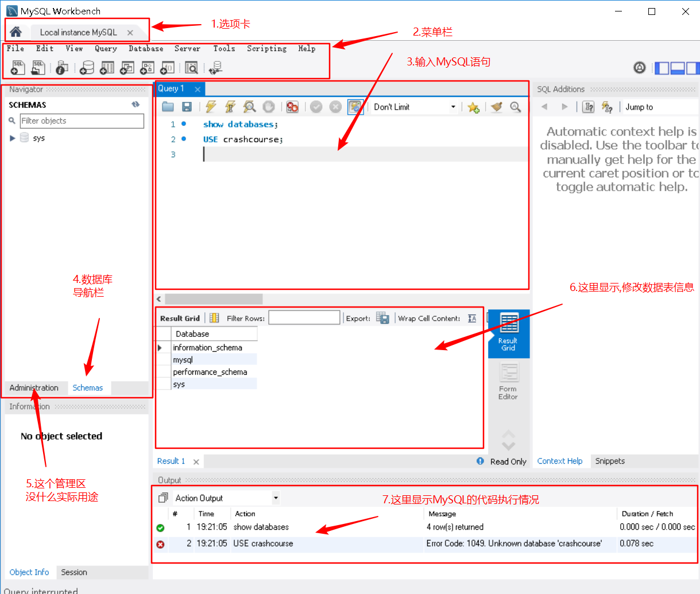Viewport: 700px width, 594px height.
Task: Open the Don't Limit rows dropdown
Action: coord(415,107)
